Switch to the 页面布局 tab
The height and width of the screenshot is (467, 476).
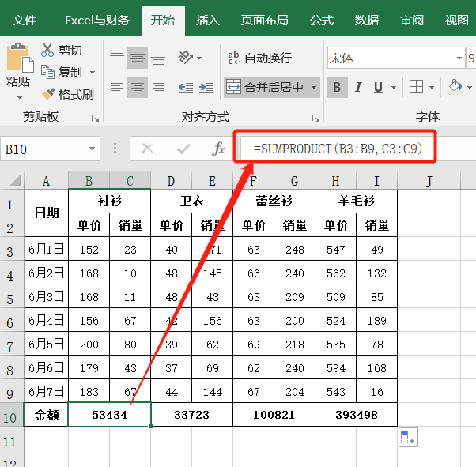coord(264,21)
